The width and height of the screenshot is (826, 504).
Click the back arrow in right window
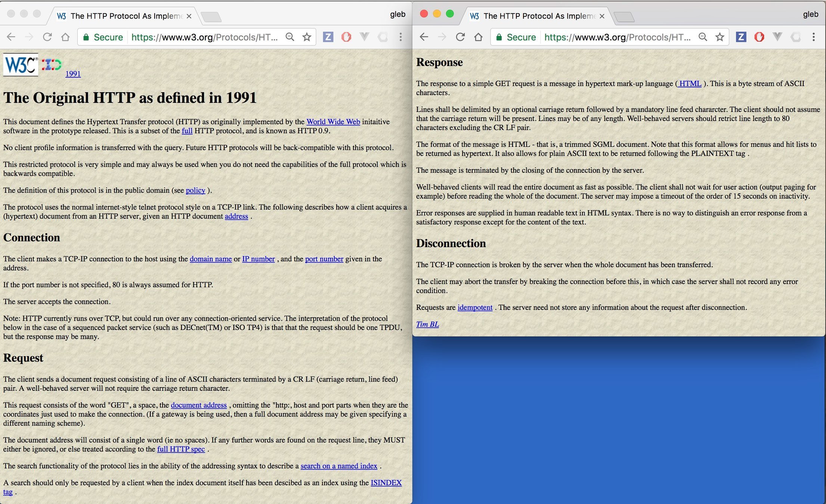(x=424, y=37)
